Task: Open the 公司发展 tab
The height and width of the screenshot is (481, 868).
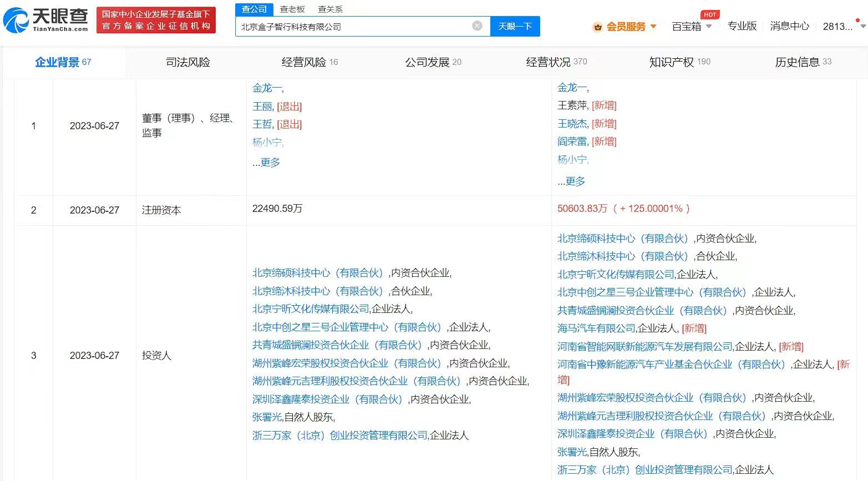Action: (433, 62)
